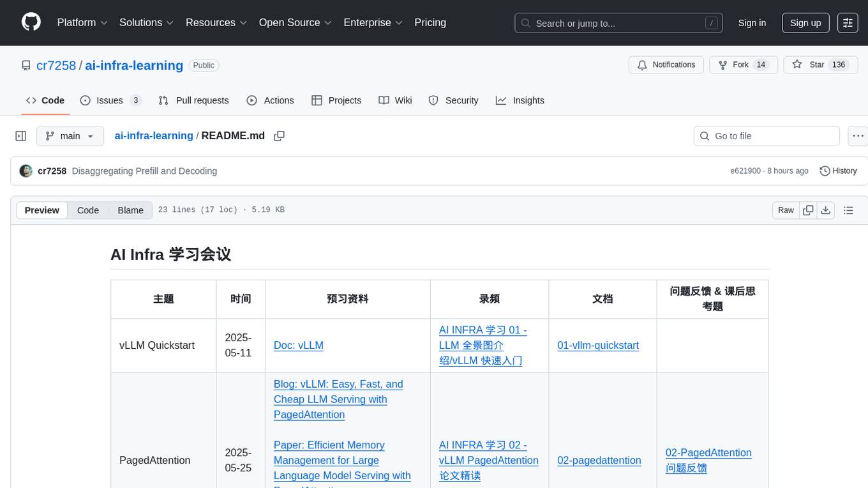Open the Projects tab
868x488 pixels.
[336, 100]
